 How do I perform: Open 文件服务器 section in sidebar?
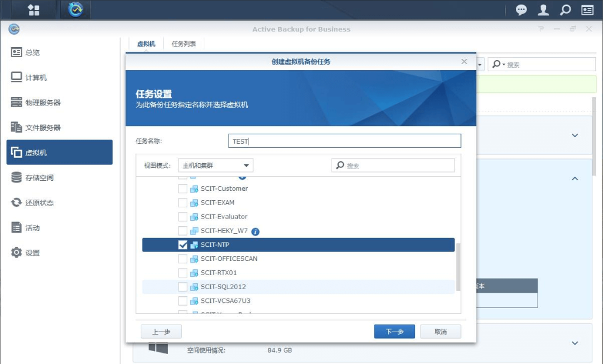(x=59, y=127)
